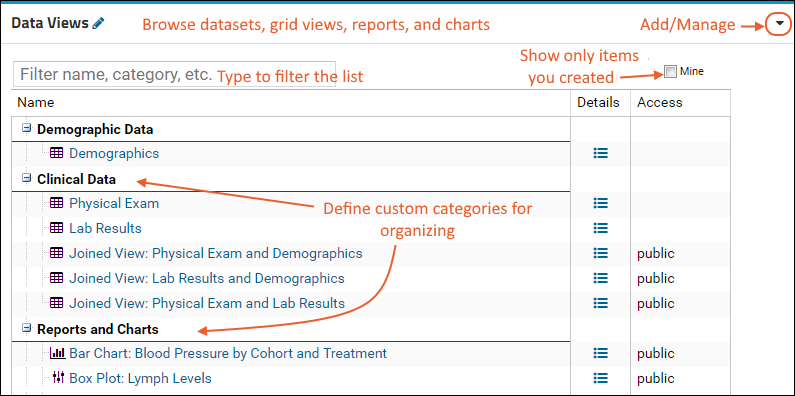
Task: Collapse the Demographic Data category
Action: 26,129
